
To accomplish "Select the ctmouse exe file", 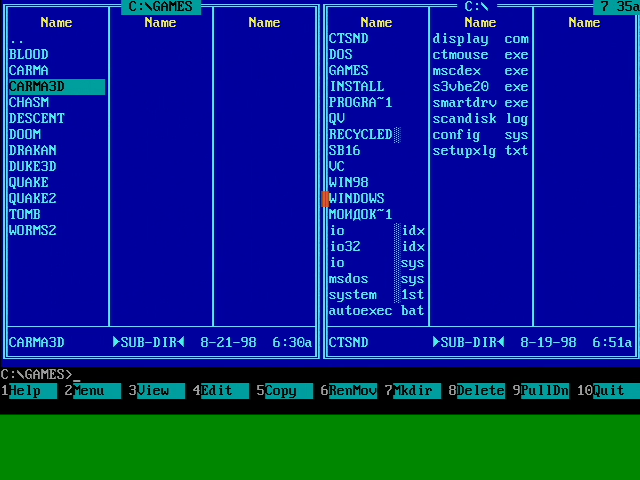I will [480, 54].
